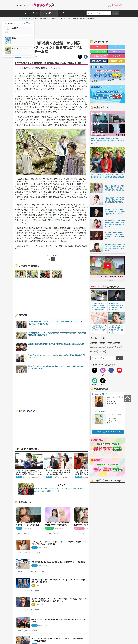The height and width of the screenshot is (644, 138).
Task: Open 上白石萌歌 の関連記事 heading link
Action: 27,449
